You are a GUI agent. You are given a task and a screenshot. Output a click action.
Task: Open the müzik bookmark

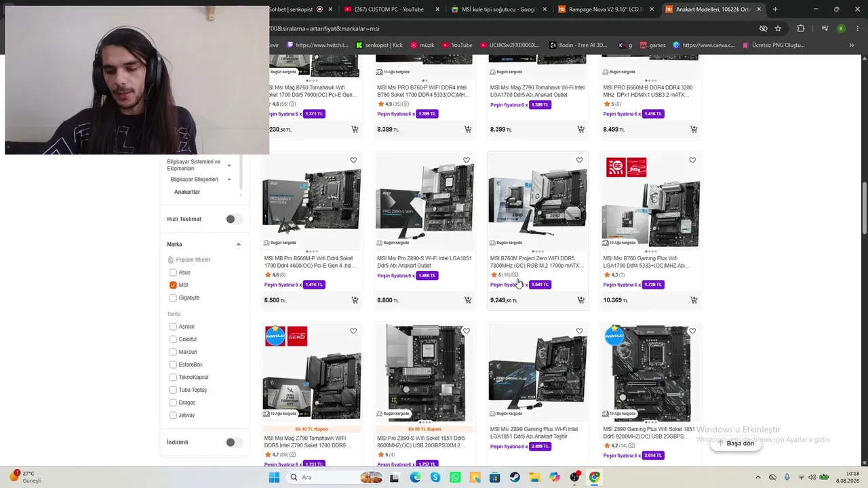point(422,45)
